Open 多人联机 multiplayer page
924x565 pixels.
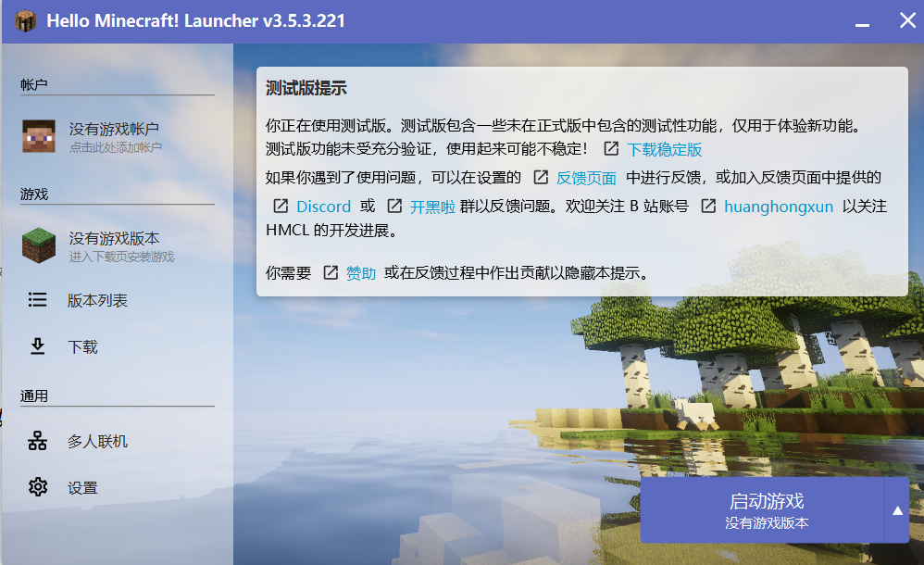pyautogui.click(x=97, y=441)
